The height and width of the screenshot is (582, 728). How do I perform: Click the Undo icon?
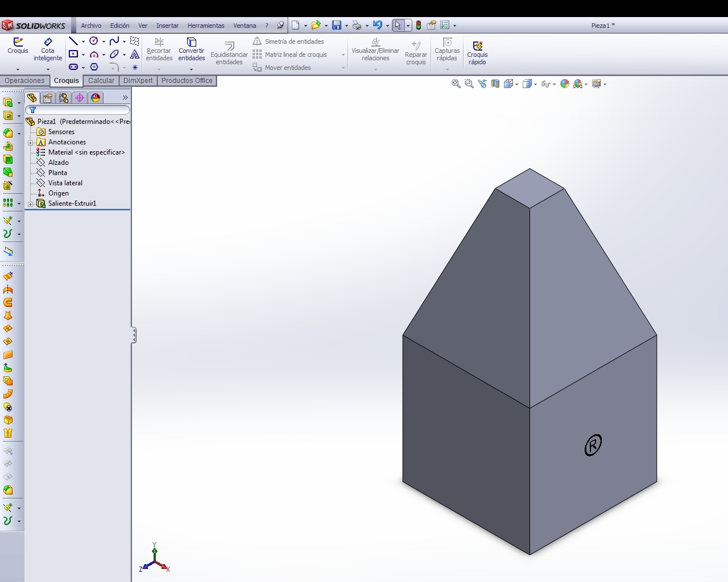pyautogui.click(x=377, y=26)
